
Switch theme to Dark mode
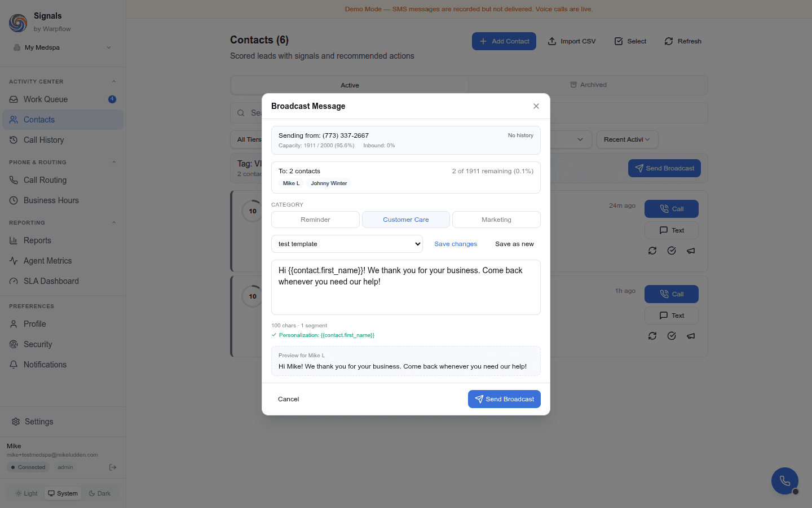100,493
